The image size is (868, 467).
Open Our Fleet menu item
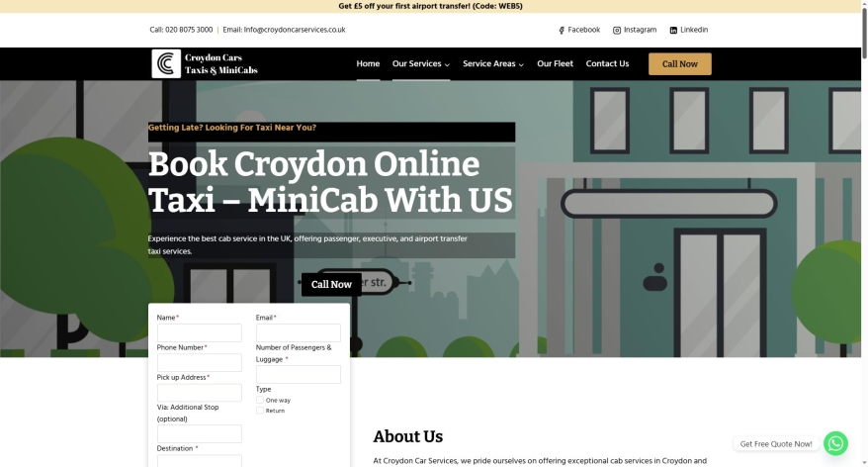pyautogui.click(x=555, y=63)
